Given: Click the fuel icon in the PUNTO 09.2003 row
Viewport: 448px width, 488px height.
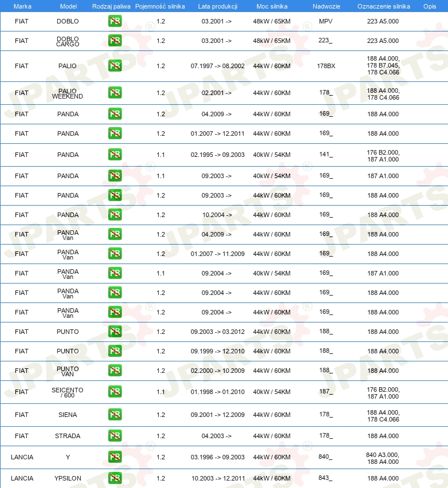Looking at the screenshot, I should pyautogui.click(x=115, y=332).
